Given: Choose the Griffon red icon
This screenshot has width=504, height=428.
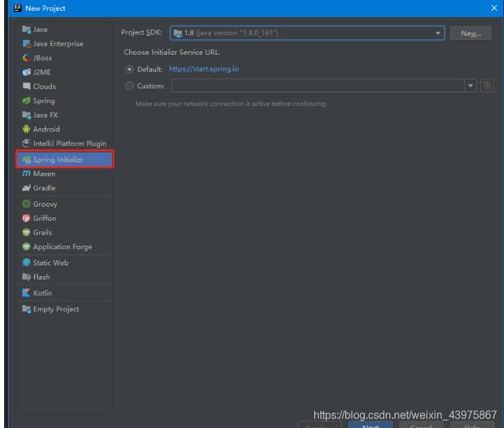Looking at the screenshot, I should 26,218.
